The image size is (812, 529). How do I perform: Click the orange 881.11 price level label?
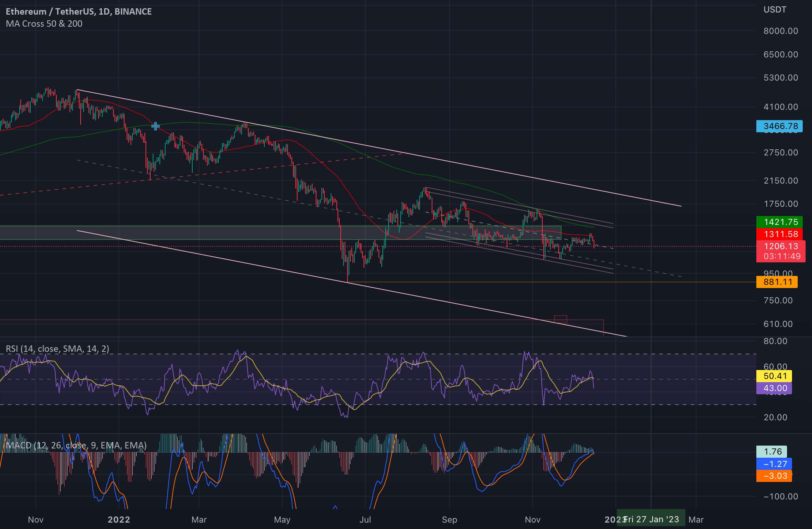pyautogui.click(x=777, y=282)
